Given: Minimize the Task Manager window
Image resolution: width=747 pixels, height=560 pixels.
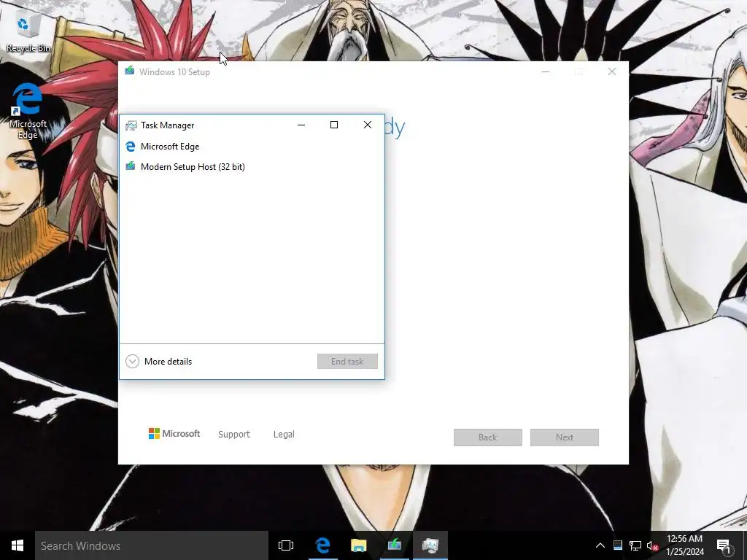Looking at the screenshot, I should [x=301, y=125].
